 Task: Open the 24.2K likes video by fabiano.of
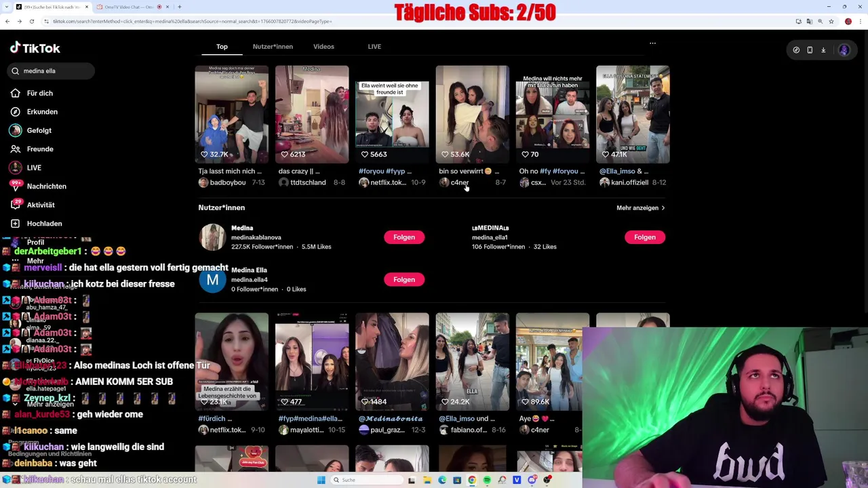472,361
